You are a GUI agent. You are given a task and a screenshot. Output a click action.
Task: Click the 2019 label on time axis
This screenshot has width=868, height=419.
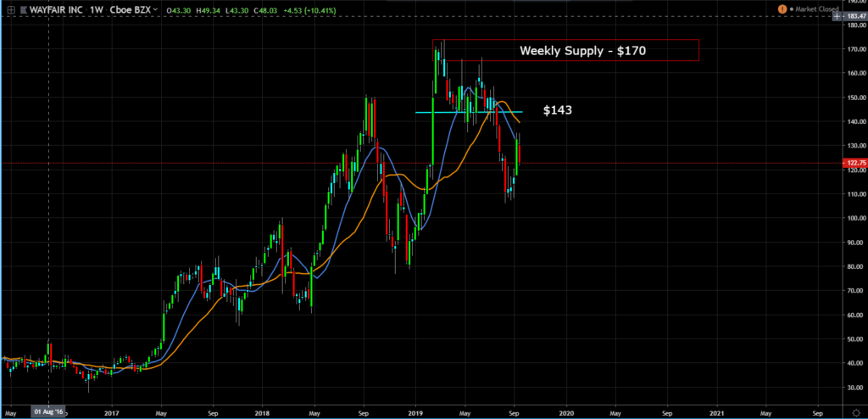coord(415,413)
